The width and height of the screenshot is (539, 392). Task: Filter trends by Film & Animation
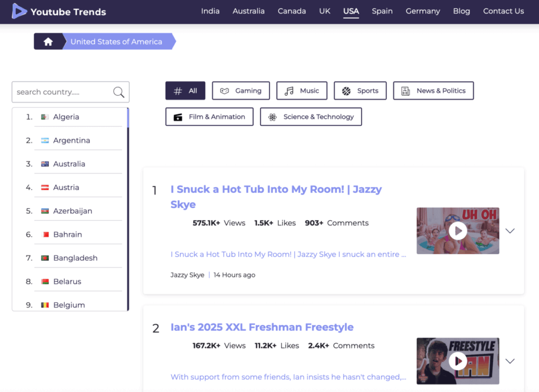(209, 117)
